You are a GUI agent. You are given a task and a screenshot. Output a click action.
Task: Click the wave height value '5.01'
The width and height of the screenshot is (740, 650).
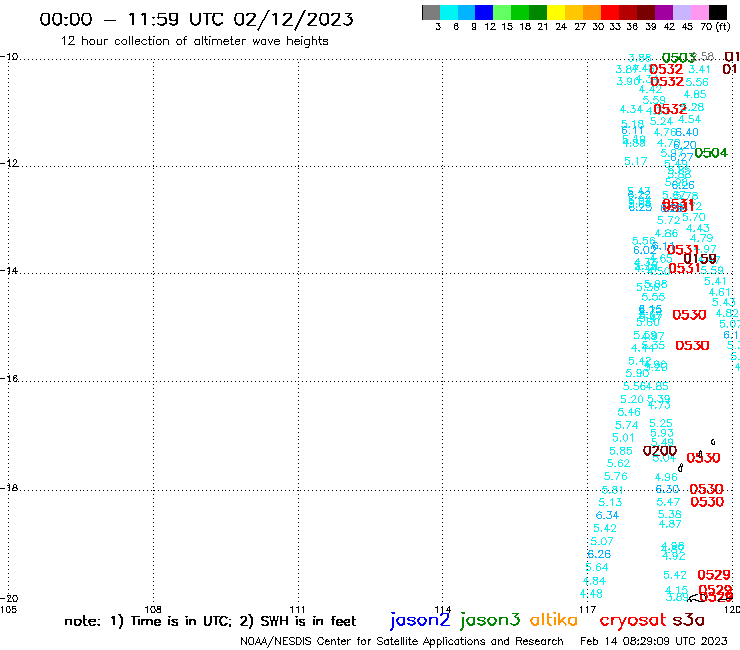pyautogui.click(x=623, y=438)
